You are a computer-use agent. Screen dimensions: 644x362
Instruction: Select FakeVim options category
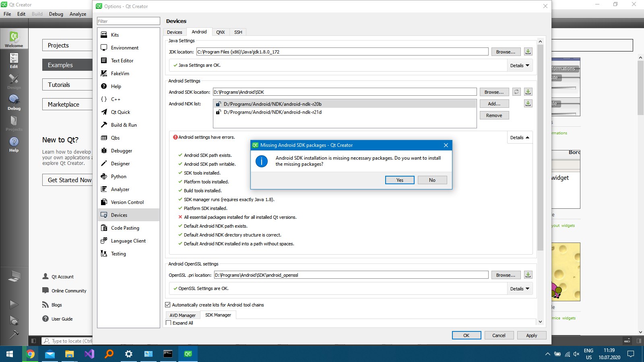coord(128,74)
